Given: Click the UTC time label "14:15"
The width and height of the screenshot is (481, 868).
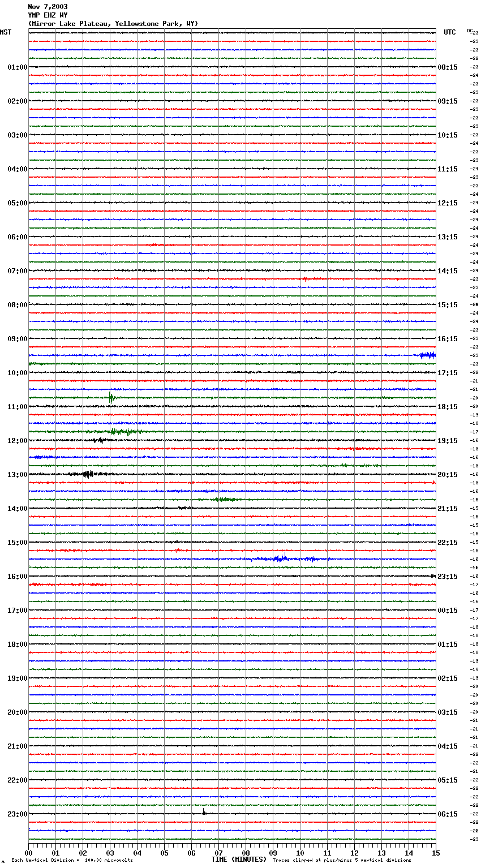Looking at the screenshot, I should click(448, 271).
